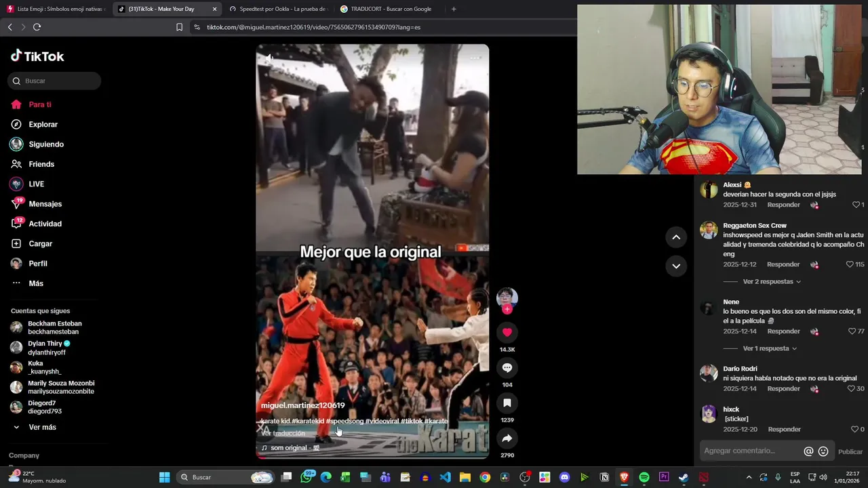The height and width of the screenshot is (488, 868).
Task: Like the video with the heart icon
Action: pyautogui.click(x=507, y=332)
